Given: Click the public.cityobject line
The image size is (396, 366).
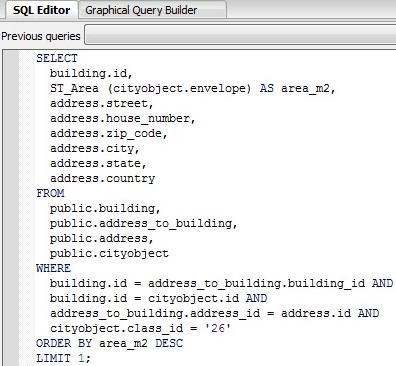Looking at the screenshot, I should 109,253.
